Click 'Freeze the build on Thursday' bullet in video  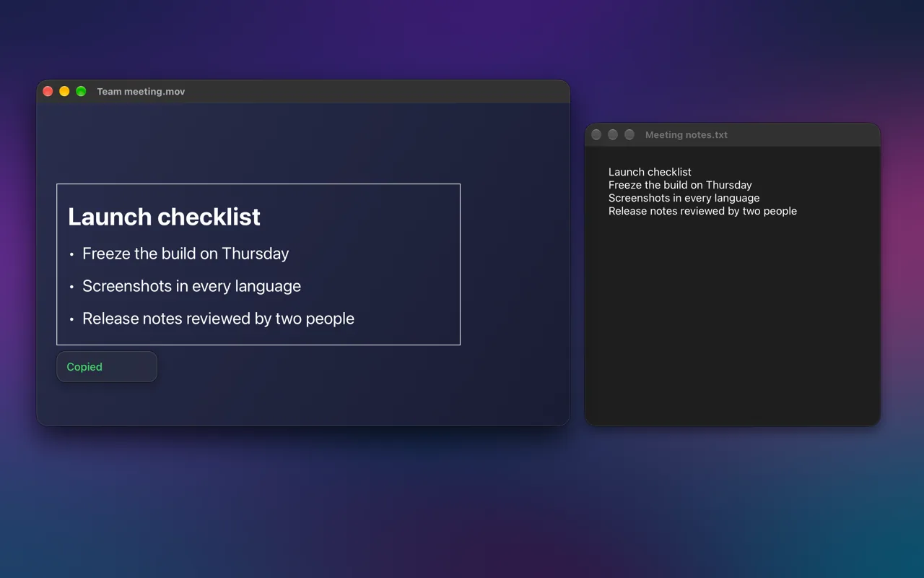click(186, 254)
